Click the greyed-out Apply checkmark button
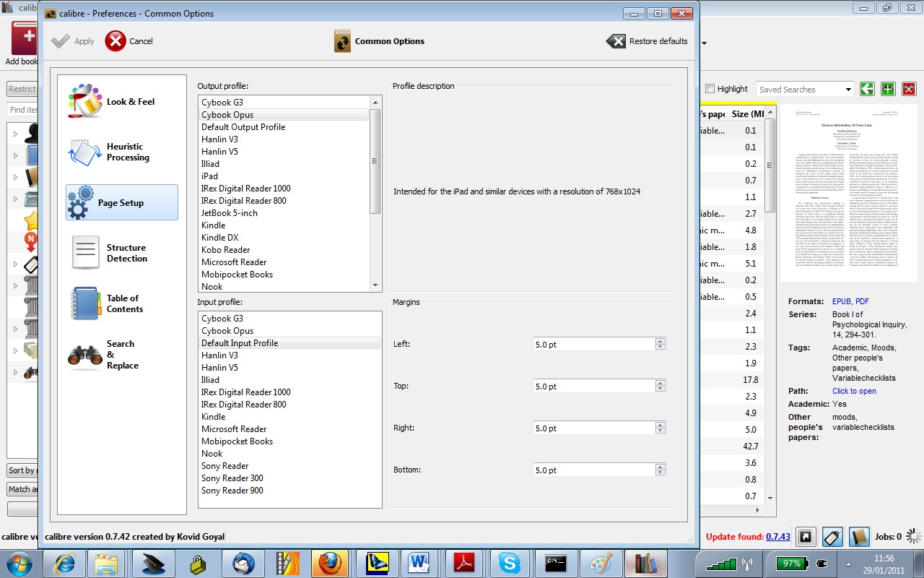The image size is (924, 578). [73, 41]
